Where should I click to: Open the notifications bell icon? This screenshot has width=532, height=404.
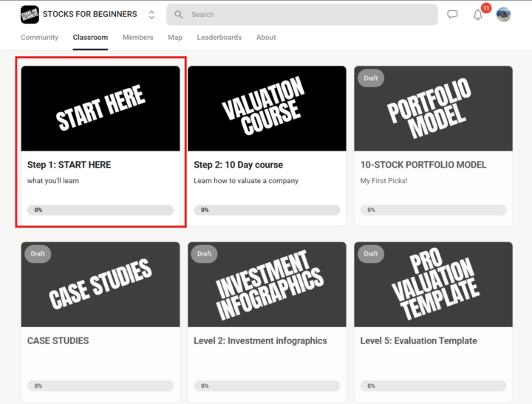[x=478, y=15]
